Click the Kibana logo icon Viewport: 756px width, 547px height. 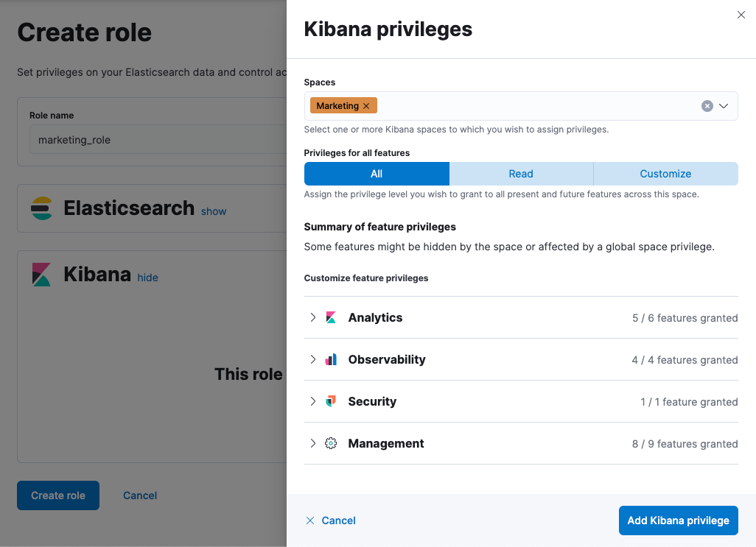click(x=42, y=274)
